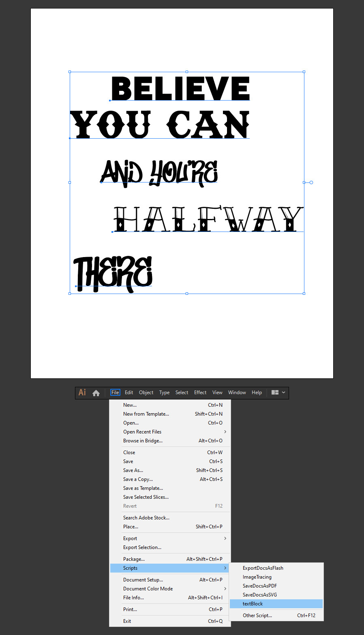The height and width of the screenshot is (635, 364).
Task: Choose Save a Copy...
Action: 170,479
